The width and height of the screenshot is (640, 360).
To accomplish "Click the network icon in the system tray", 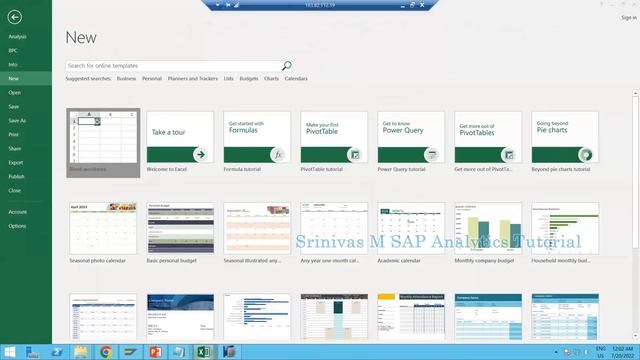I will pos(576,352).
